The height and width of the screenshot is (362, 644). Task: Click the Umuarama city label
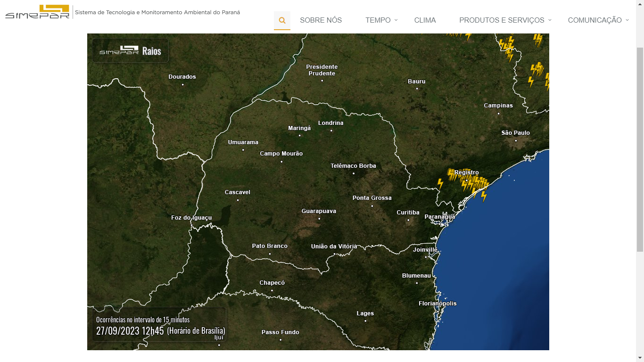pos(243,142)
